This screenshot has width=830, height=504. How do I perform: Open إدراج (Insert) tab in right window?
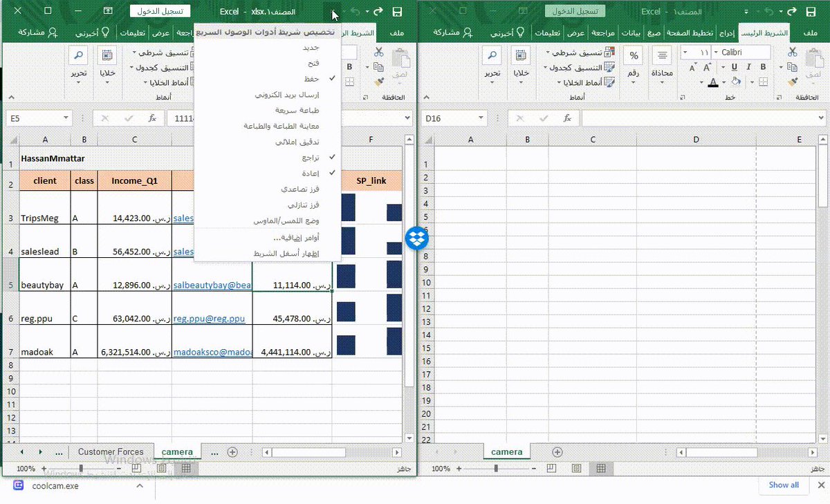click(728, 33)
